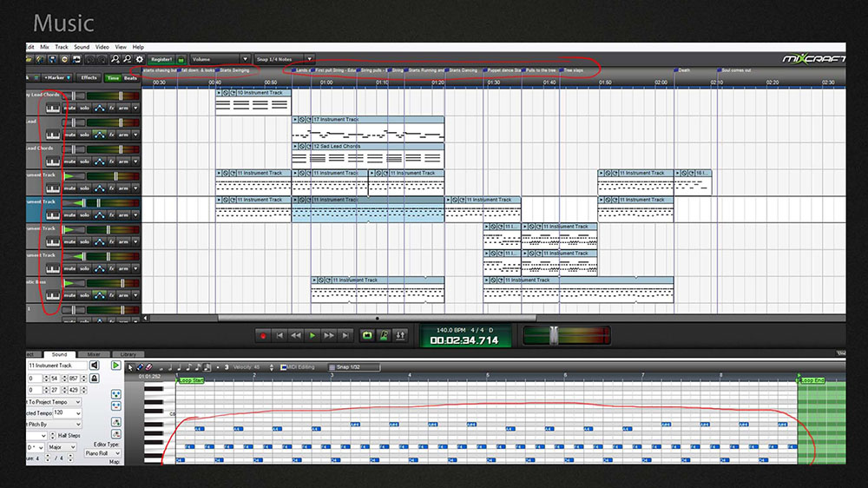Rewind to the project start

click(279, 336)
